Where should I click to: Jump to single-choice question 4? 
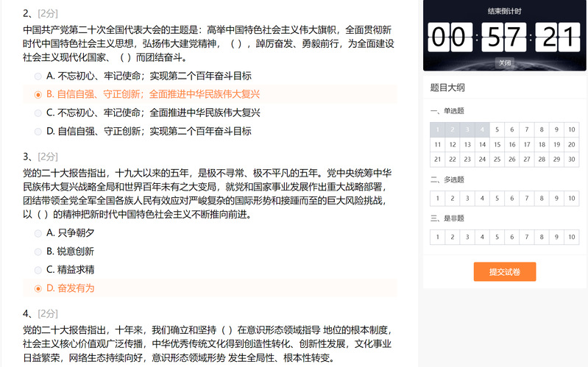pos(482,129)
